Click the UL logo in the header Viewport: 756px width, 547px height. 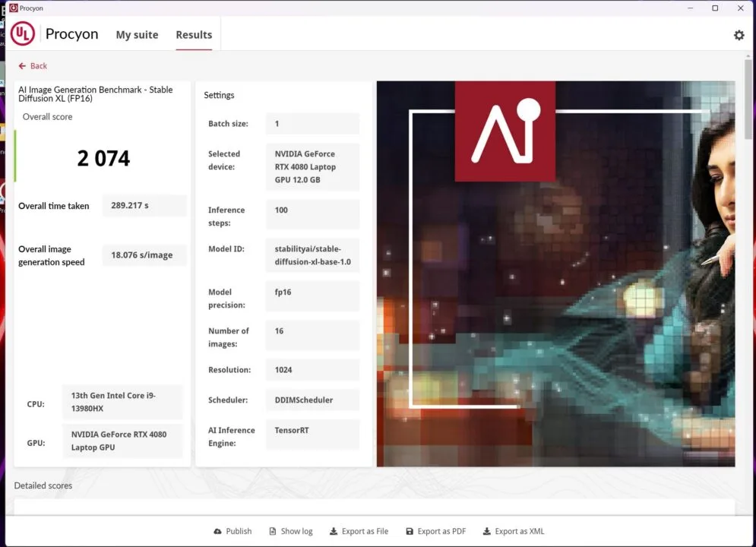coord(23,34)
